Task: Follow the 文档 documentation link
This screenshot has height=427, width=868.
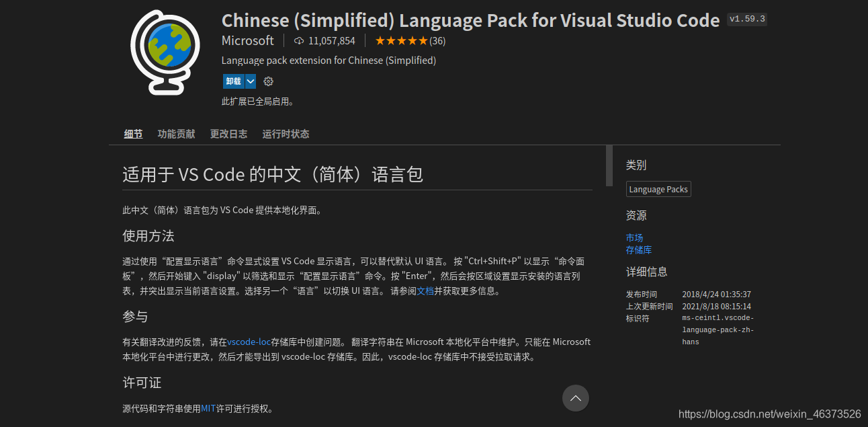Action: click(425, 291)
